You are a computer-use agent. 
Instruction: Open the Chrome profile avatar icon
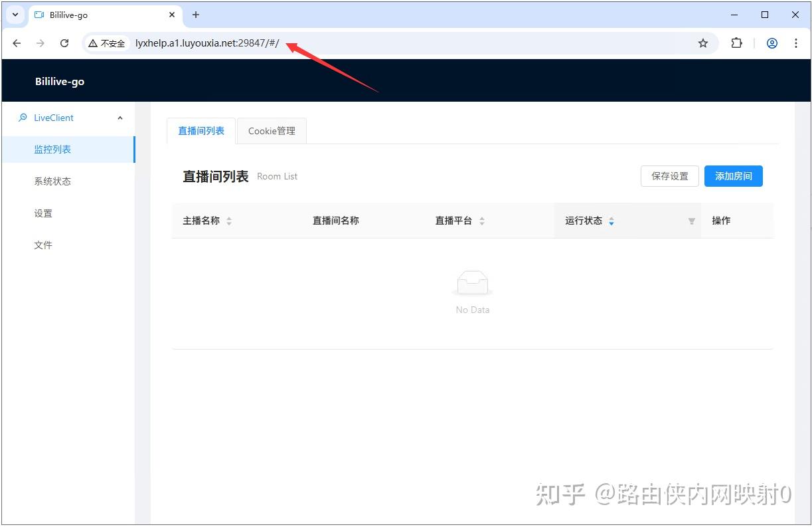771,43
